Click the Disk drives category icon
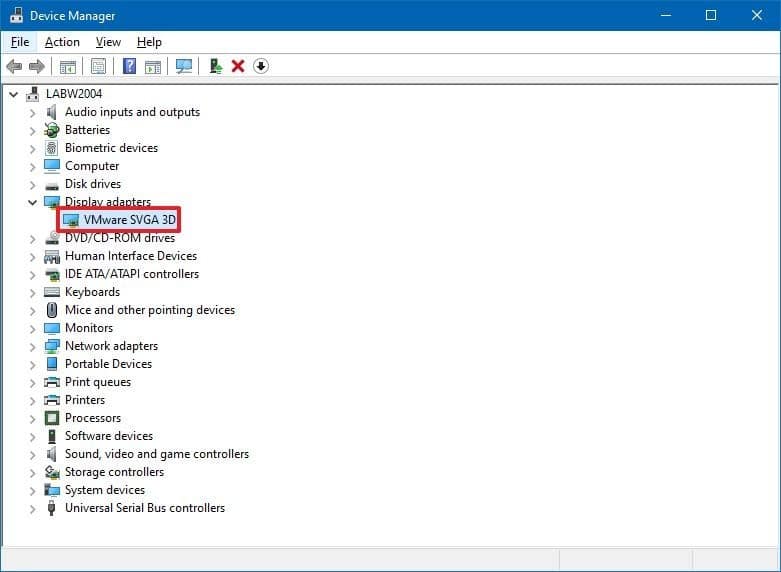This screenshot has width=781, height=572. [x=52, y=185]
